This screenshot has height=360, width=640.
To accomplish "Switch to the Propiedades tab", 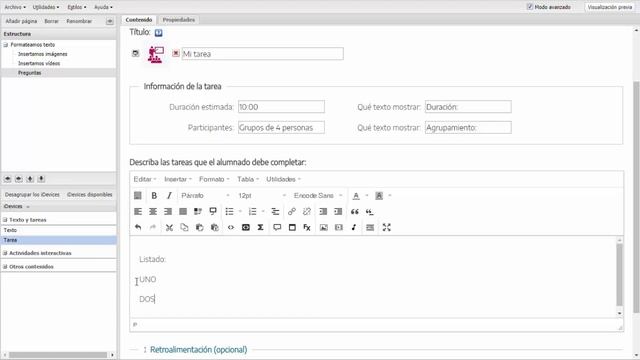I will click(178, 20).
